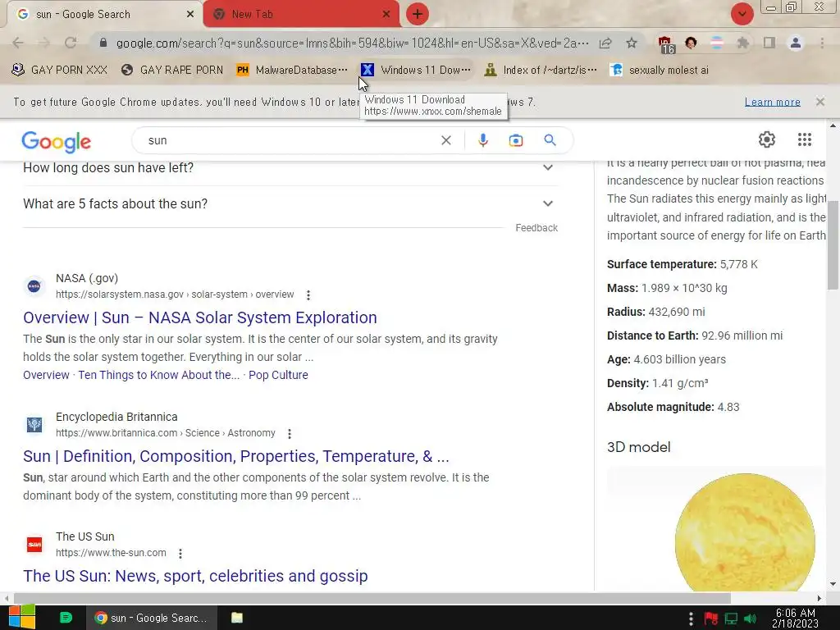Click the browser Forward arrow
This screenshot has width=840, height=630.
click(44, 43)
